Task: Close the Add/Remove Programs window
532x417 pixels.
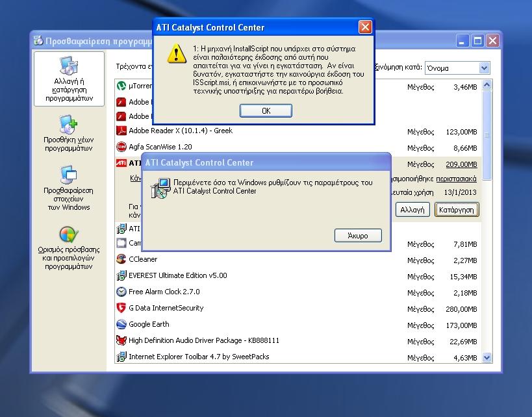Action: (492, 41)
